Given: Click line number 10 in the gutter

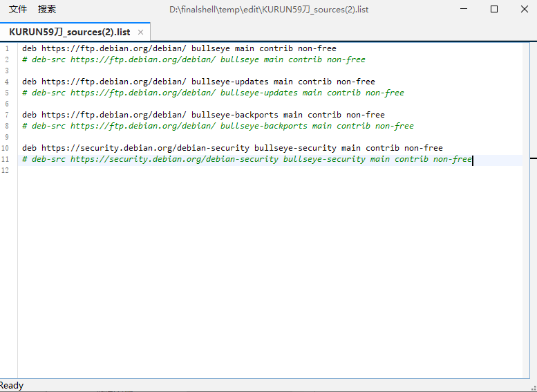Looking at the screenshot, I should pyautogui.click(x=6, y=148).
